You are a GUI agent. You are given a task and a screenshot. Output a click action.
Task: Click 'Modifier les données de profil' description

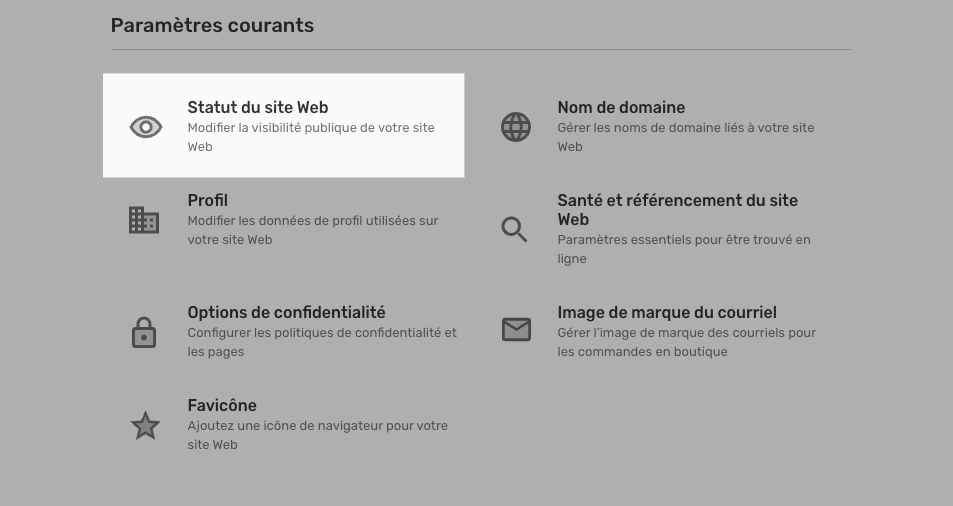(312, 230)
